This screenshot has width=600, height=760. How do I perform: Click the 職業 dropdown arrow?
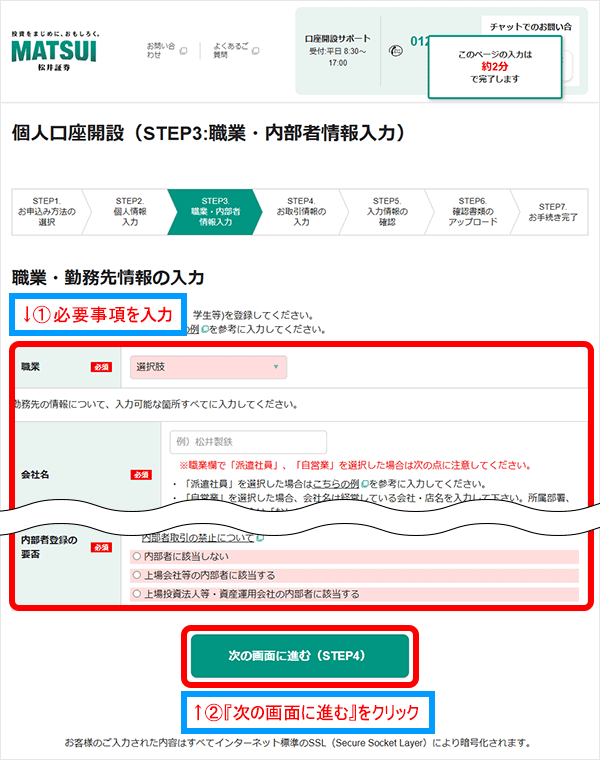click(276, 367)
